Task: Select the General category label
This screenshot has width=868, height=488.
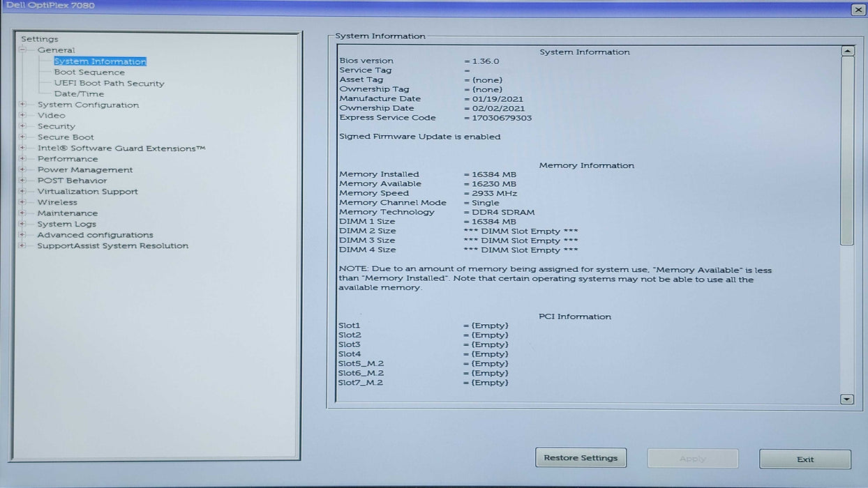Action: pyautogui.click(x=56, y=50)
